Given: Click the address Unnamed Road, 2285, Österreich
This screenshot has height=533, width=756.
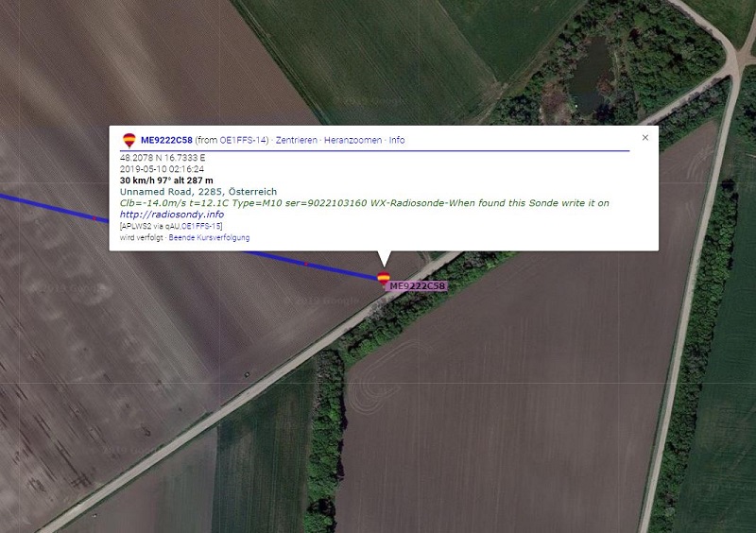Looking at the screenshot, I should click(x=198, y=192).
